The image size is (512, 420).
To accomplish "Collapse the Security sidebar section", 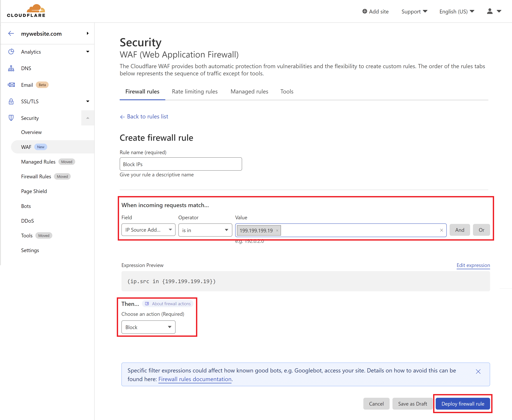I will [x=88, y=118].
